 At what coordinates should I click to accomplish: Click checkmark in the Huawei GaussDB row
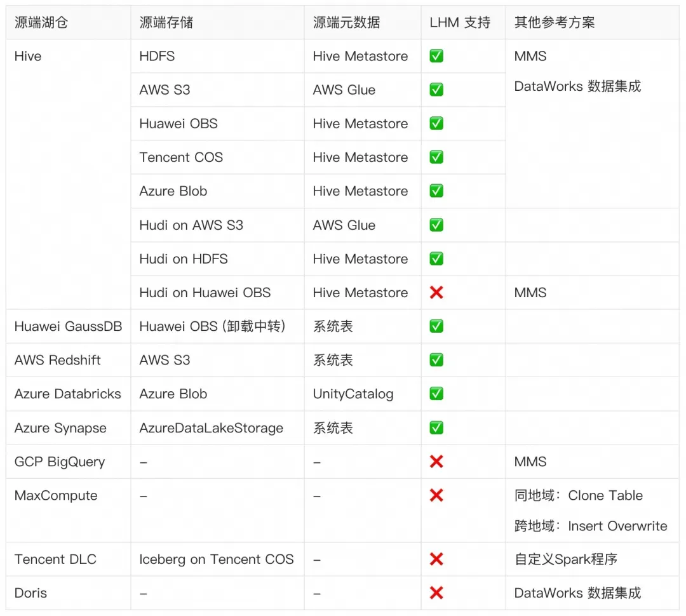click(436, 326)
